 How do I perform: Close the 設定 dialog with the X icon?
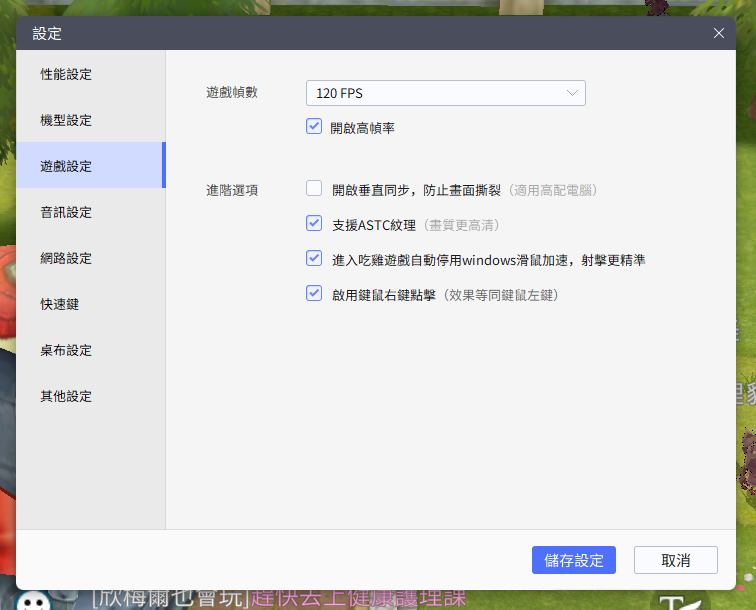pos(718,33)
